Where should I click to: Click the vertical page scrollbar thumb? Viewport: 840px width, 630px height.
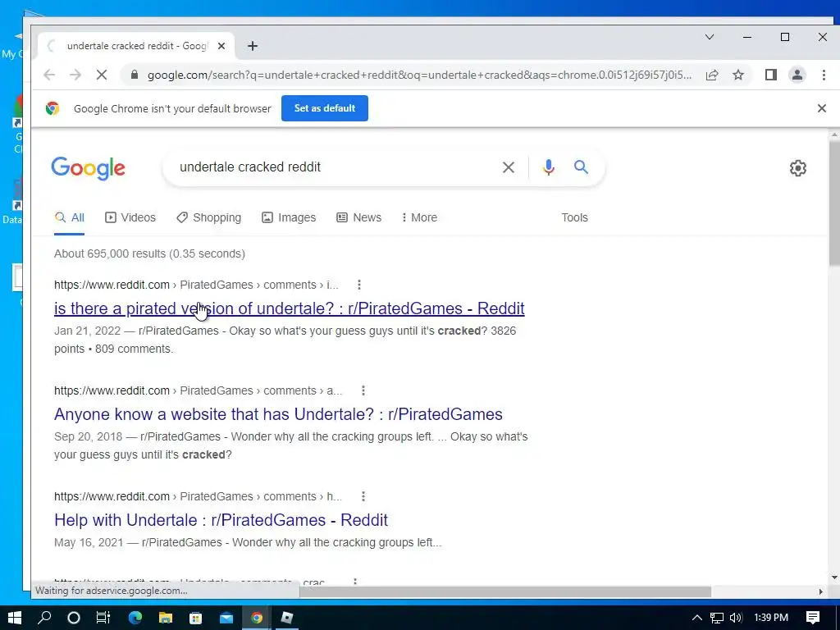[x=834, y=203]
